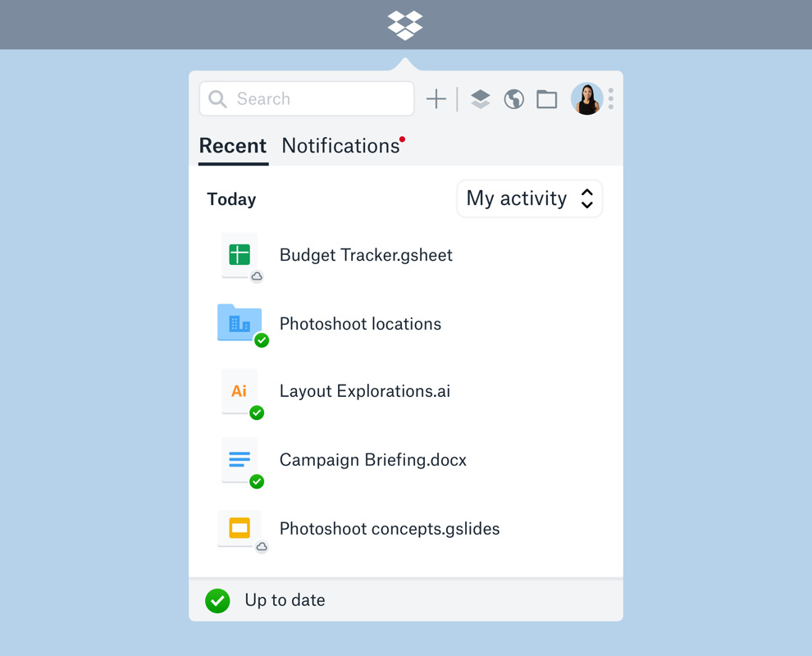Click the Up to date status text
The width and height of the screenshot is (812, 656).
tap(285, 600)
